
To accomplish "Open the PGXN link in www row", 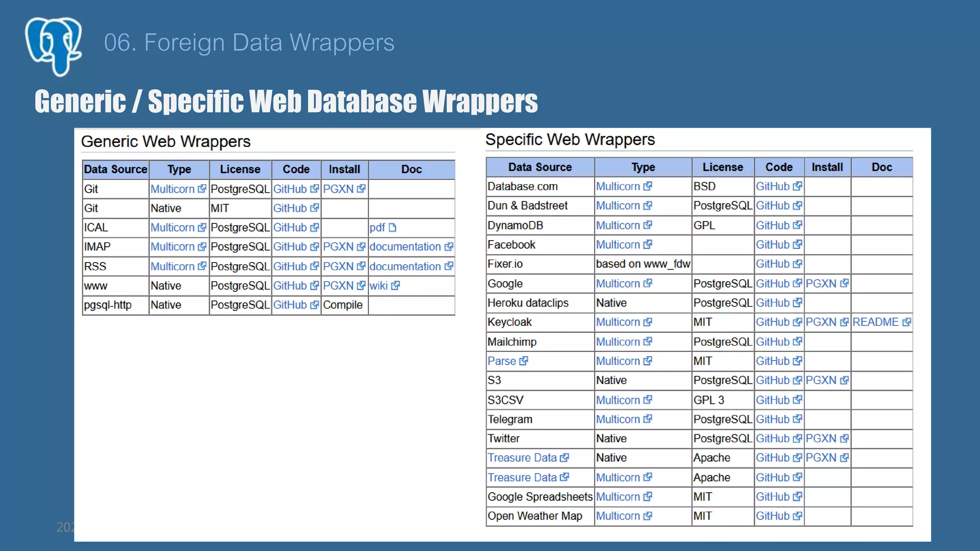I will tap(344, 286).
